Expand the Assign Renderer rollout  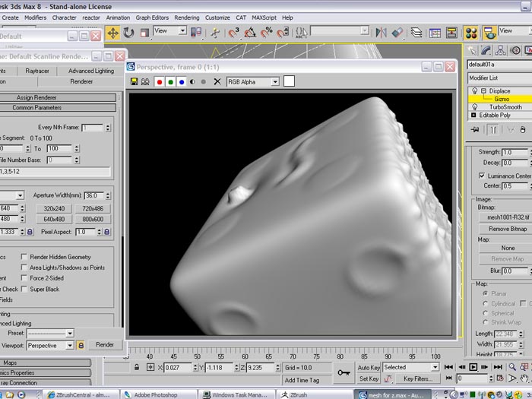click(x=58, y=97)
